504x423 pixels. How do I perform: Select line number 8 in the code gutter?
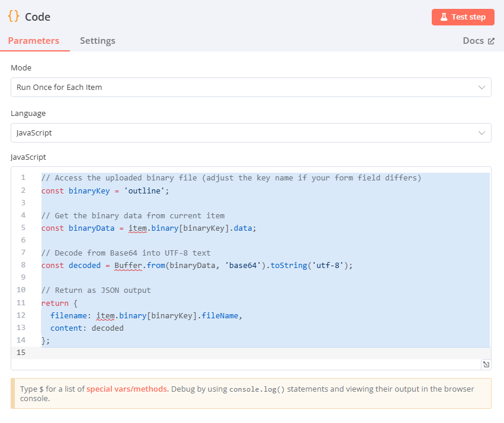tap(23, 265)
